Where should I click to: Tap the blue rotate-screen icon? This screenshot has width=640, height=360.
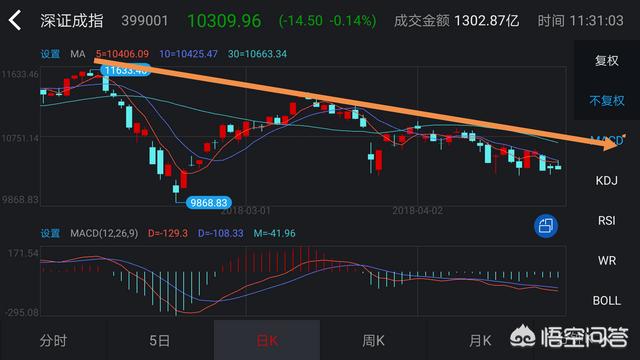[x=546, y=226]
